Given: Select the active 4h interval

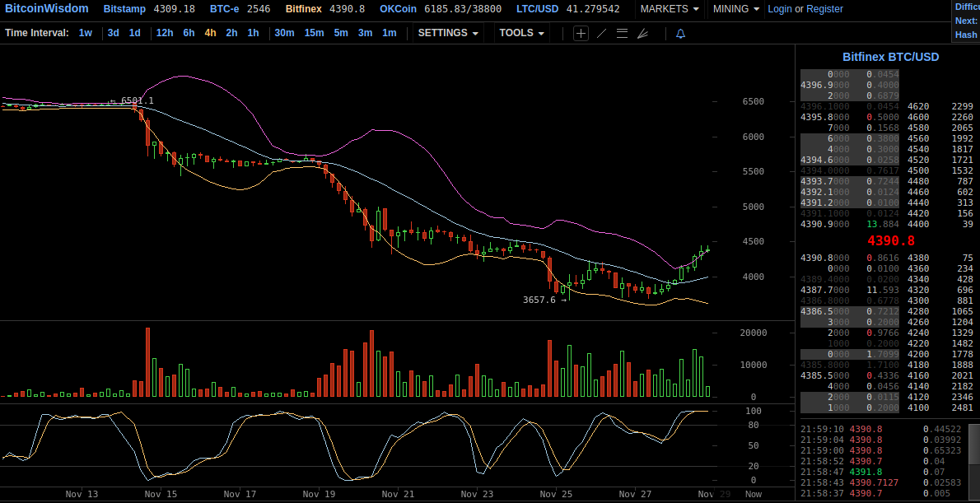Looking at the screenshot, I should click(211, 33).
